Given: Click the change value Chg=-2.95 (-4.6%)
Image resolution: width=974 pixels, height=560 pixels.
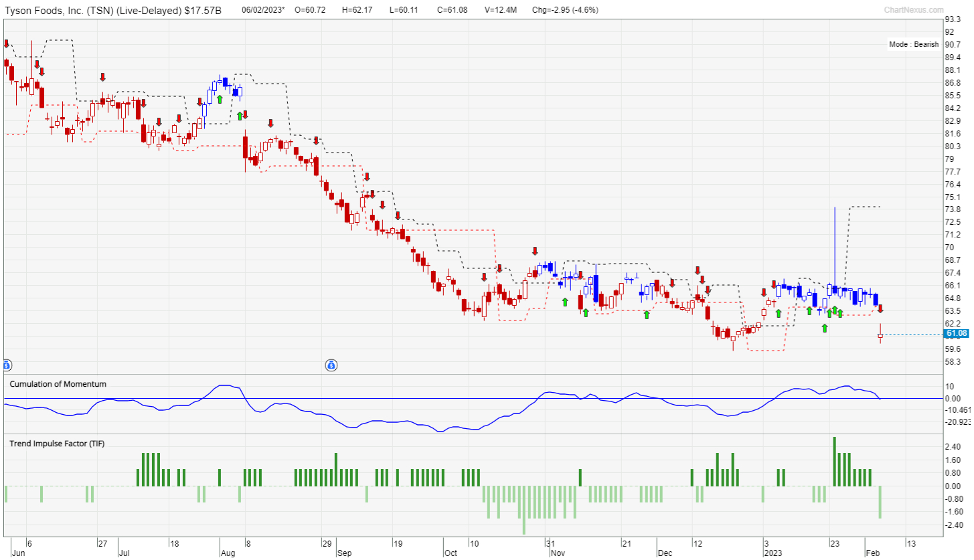Looking at the screenshot, I should (565, 10).
